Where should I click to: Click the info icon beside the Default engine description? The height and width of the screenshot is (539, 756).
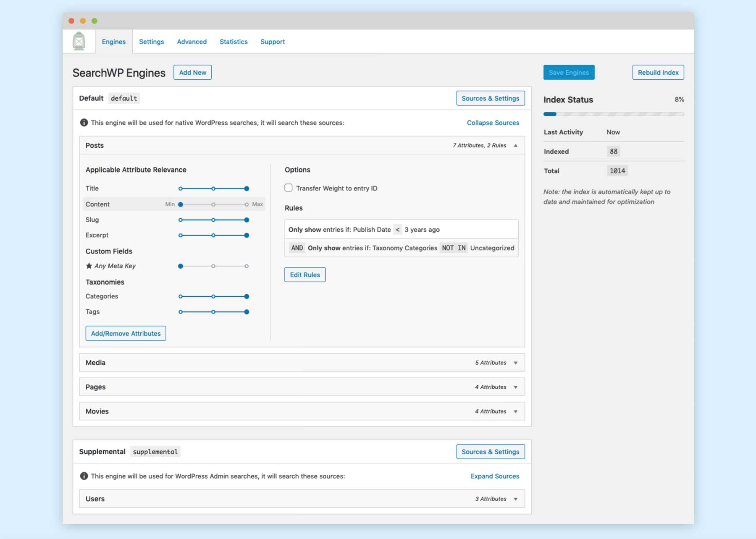pyautogui.click(x=84, y=123)
